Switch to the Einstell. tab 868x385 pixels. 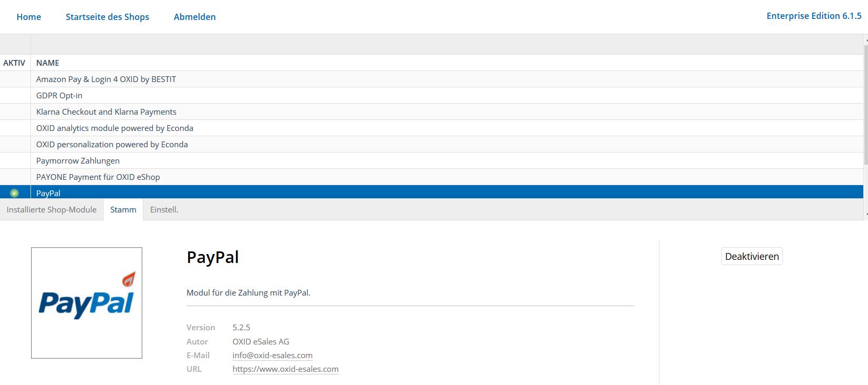[164, 209]
